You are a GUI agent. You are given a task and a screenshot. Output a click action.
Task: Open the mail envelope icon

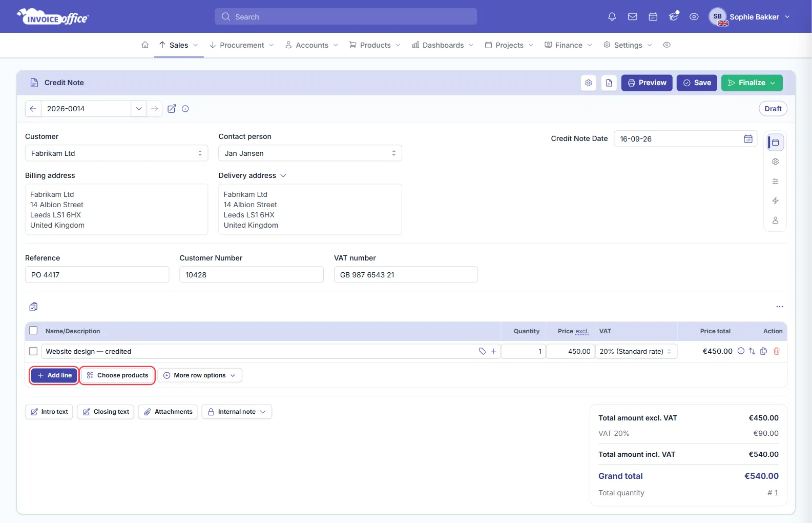pos(633,17)
